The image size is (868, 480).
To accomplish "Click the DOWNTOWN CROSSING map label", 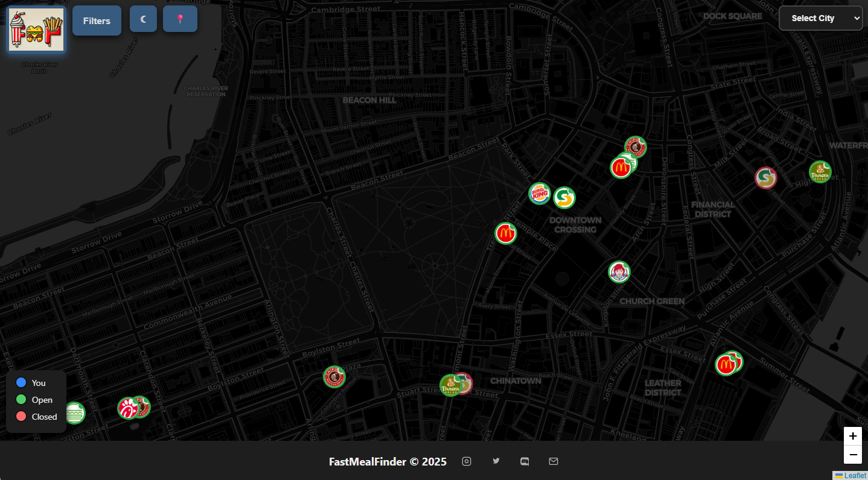I will (575, 225).
